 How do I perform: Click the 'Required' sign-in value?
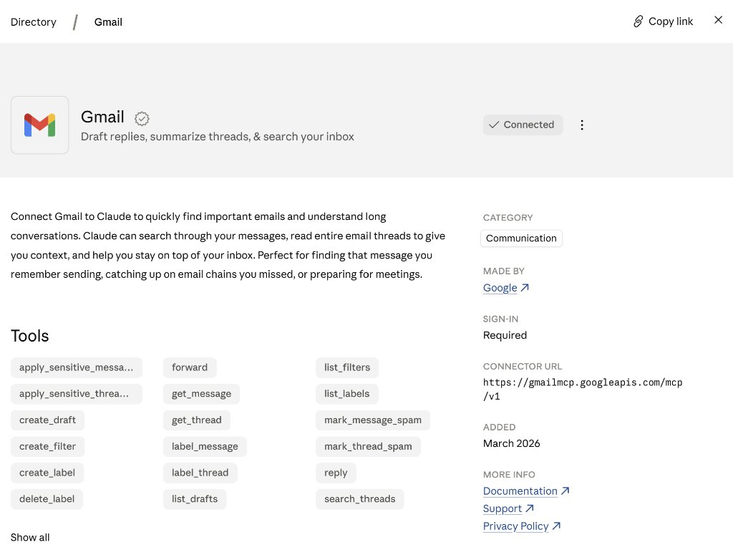tap(505, 335)
